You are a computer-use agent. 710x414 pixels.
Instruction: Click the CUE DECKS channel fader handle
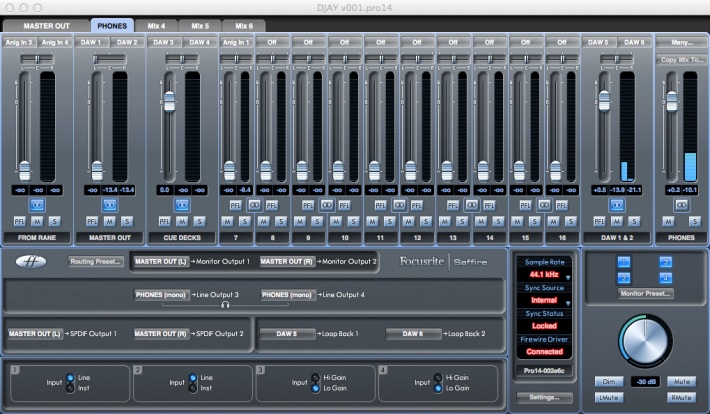(169, 102)
